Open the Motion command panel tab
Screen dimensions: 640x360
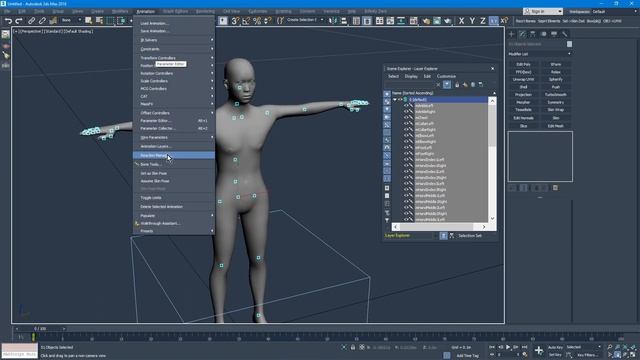[x=544, y=34]
